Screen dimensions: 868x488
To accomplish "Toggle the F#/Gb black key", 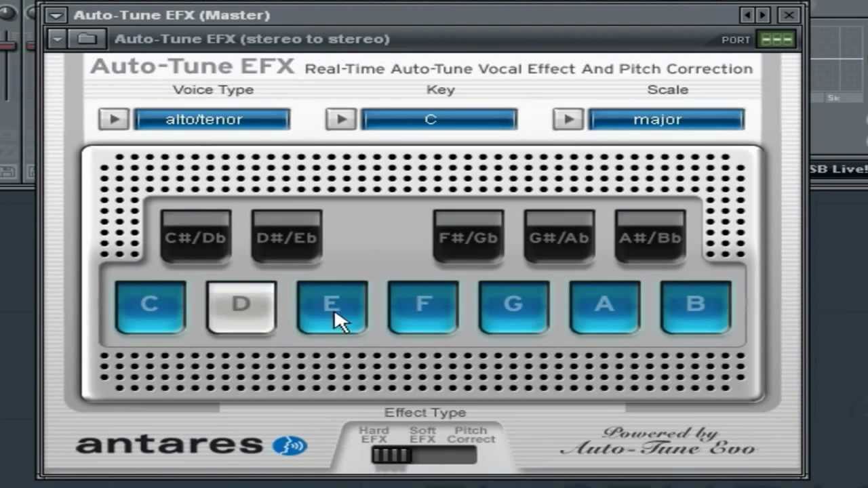I will [469, 237].
